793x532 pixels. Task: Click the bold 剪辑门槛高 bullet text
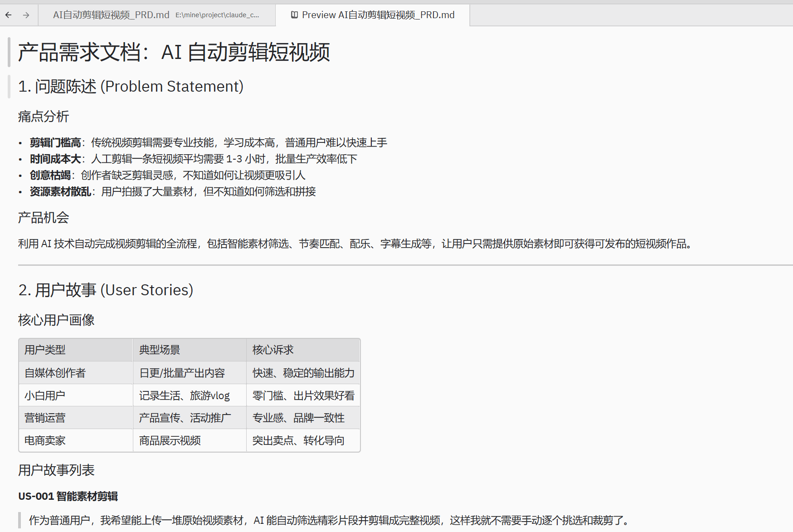coord(55,143)
